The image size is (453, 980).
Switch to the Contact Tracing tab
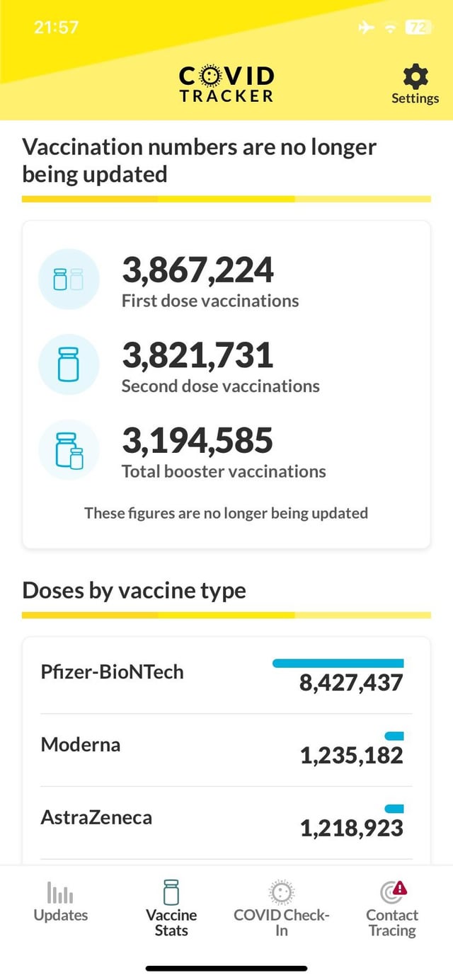tap(393, 909)
